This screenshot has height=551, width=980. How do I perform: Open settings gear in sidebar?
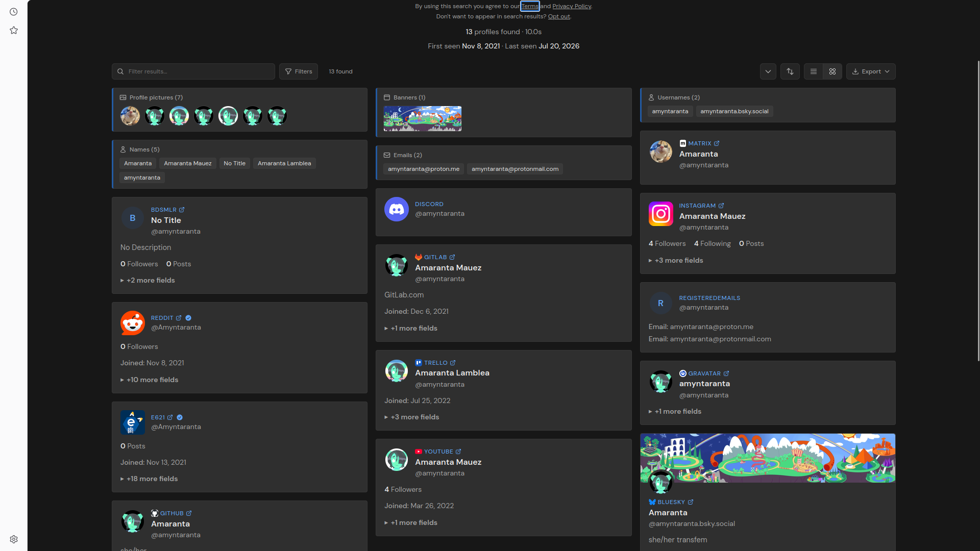pyautogui.click(x=14, y=539)
